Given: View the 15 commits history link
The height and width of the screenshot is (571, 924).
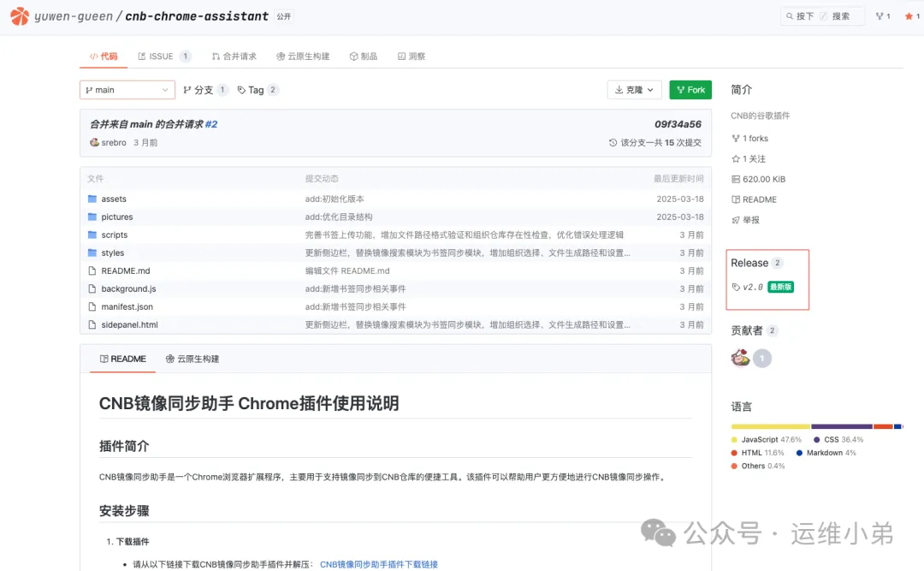Looking at the screenshot, I should 654,142.
